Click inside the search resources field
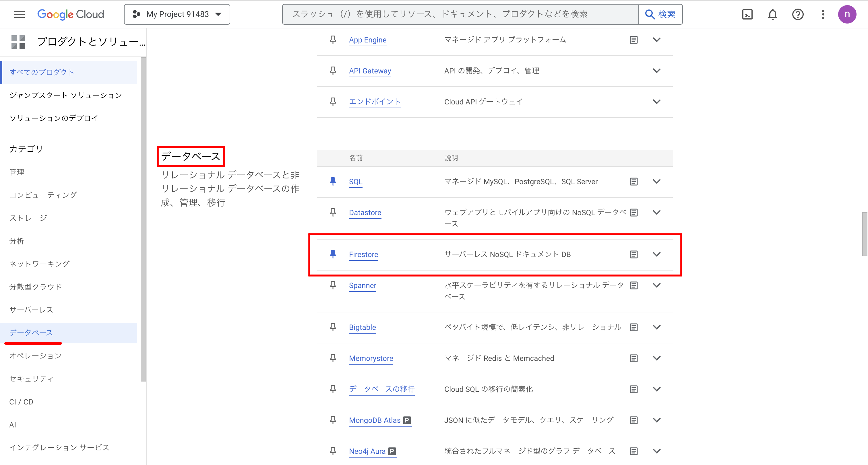This screenshot has height=465, width=868. point(438,14)
